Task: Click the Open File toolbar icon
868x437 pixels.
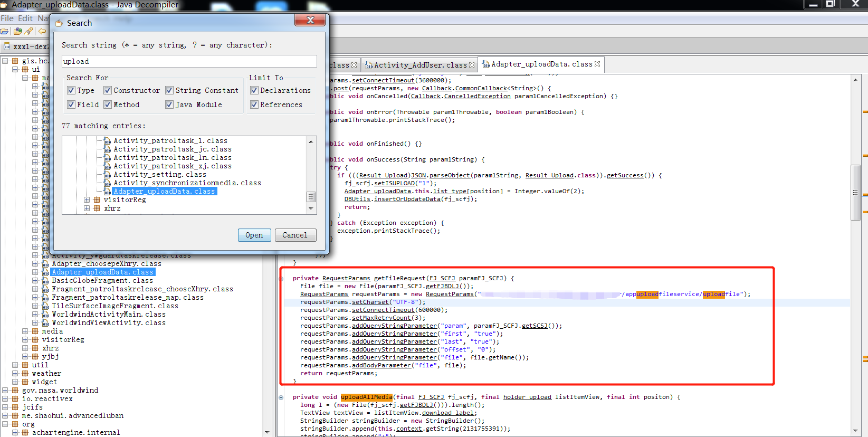Action: click(x=4, y=31)
